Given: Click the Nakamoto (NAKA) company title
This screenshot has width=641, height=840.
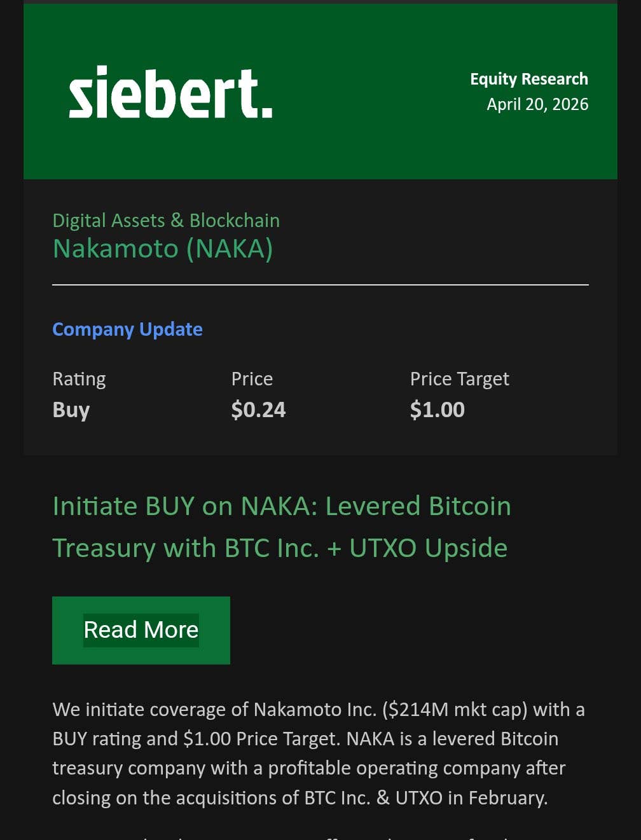Looking at the screenshot, I should [x=163, y=249].
